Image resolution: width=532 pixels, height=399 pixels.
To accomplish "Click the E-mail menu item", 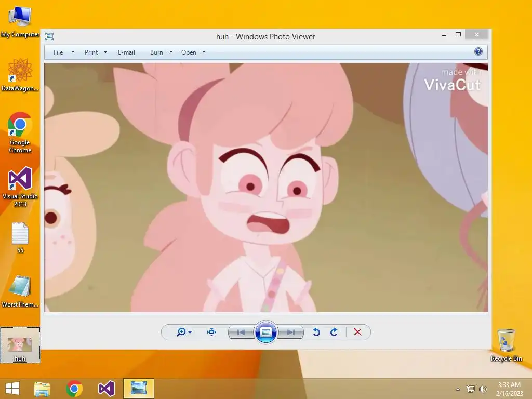I will [126, 52].
